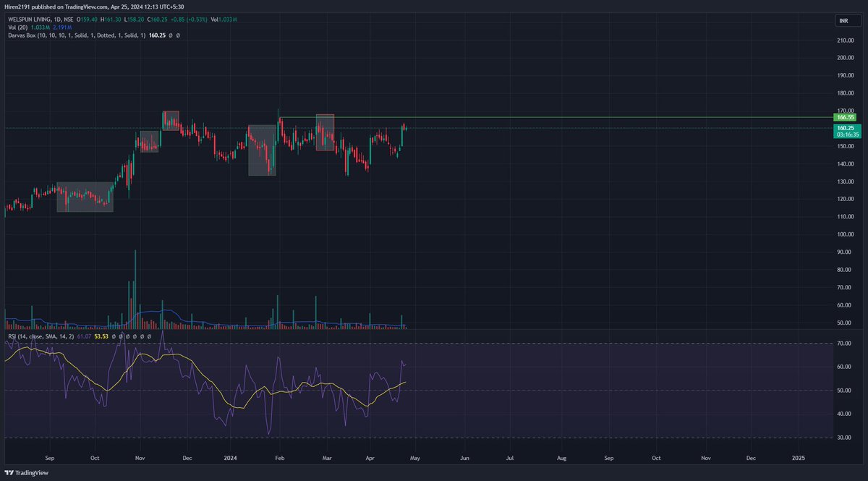Click the 160.25 current price label
This screenshot has width=868, height=481.
[x=846, y=127]
